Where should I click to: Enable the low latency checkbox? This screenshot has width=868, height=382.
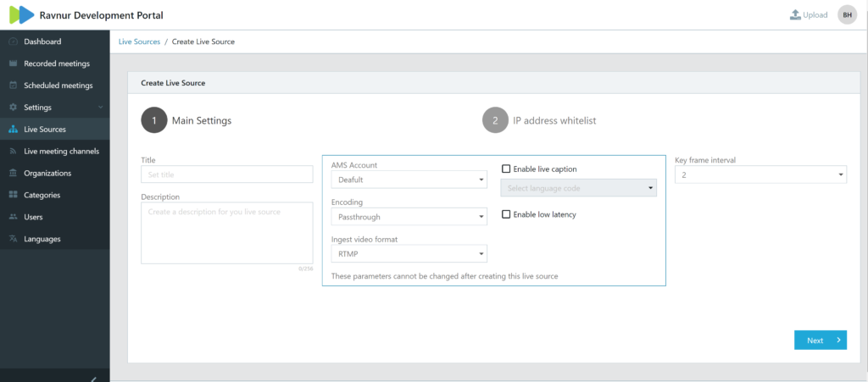tap(506, 215)
